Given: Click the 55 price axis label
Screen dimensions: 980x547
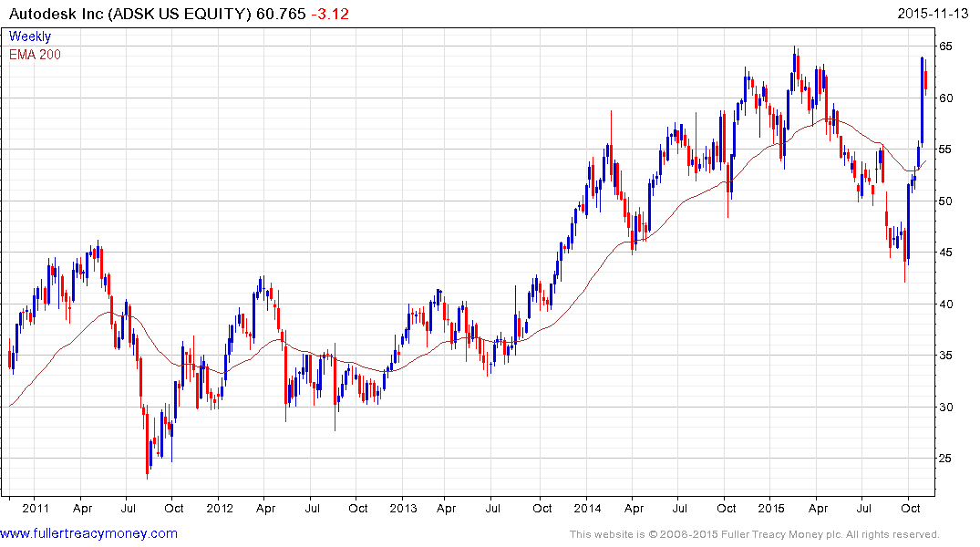Looking at the screenshot, I should click(x=945, y=150).
